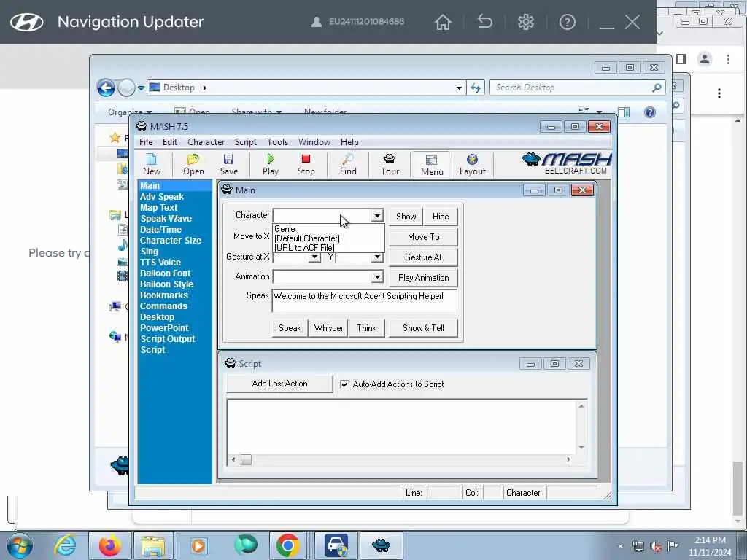
Task: Open help icon in Navigation Updater
Action: tap(568, 22)
